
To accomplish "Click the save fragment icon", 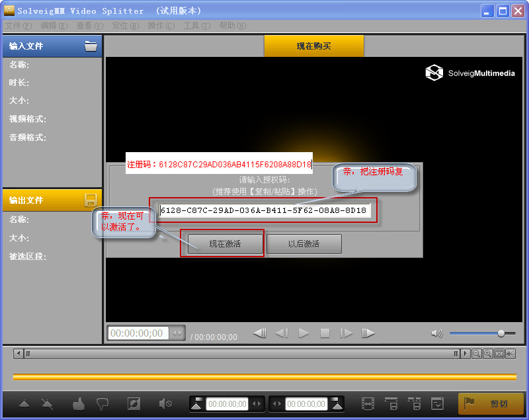I will 391,404.
